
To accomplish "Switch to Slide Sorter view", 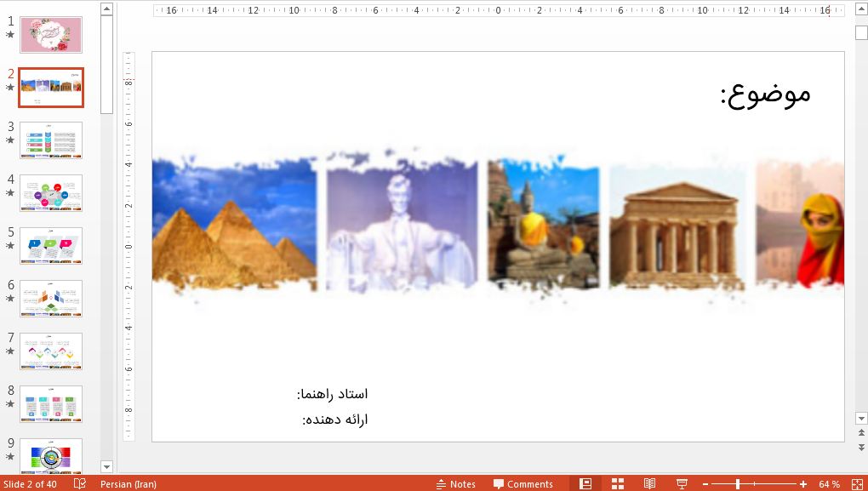I will pos(617,482).
